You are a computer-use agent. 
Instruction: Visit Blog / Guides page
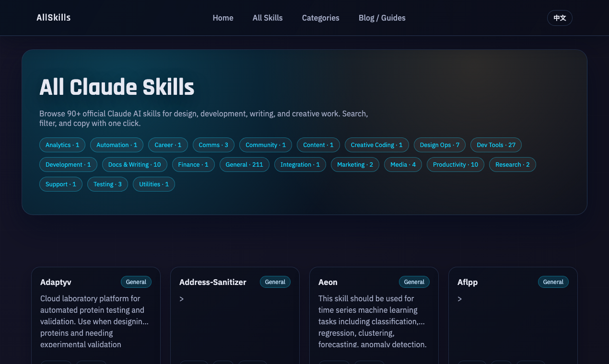(x=382, y=18)
